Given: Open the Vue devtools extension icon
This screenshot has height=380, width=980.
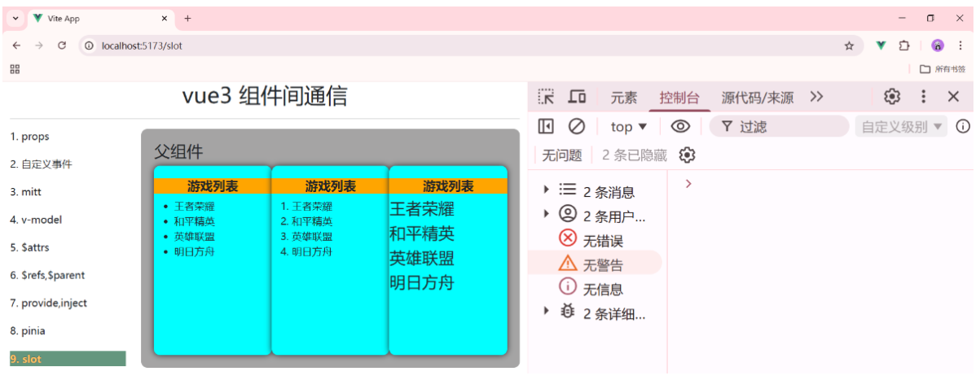Looking at the screenshot, I should 881,46.
